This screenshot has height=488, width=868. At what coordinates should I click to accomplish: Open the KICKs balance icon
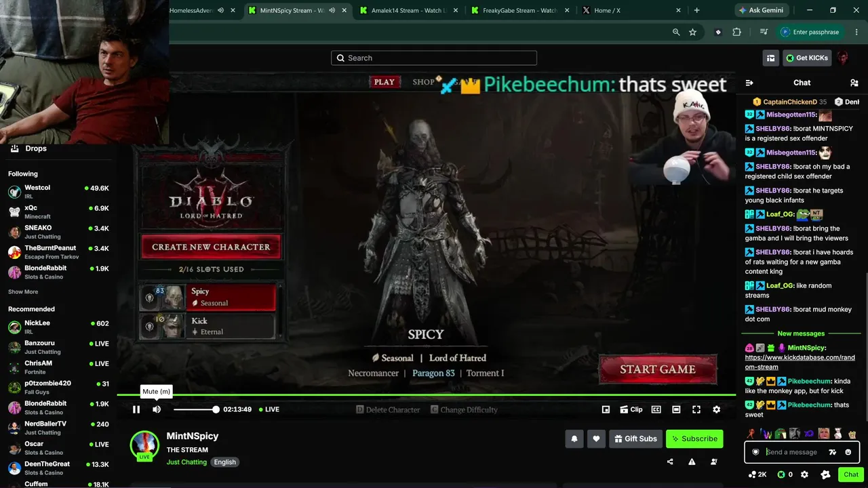coord(785,474)
